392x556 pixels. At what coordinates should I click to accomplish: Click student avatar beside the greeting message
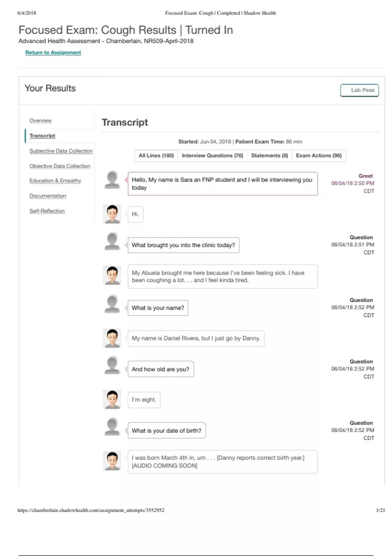[x=112, y=180]
